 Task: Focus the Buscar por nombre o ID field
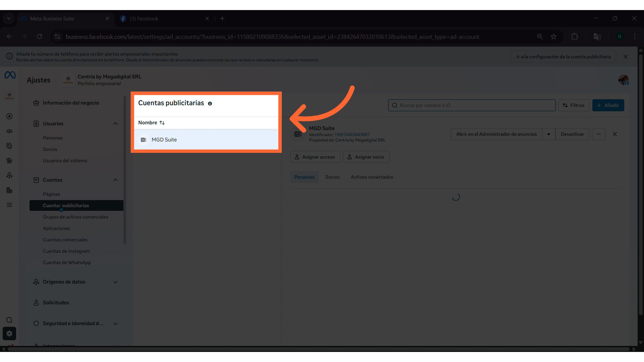(472, 105)
